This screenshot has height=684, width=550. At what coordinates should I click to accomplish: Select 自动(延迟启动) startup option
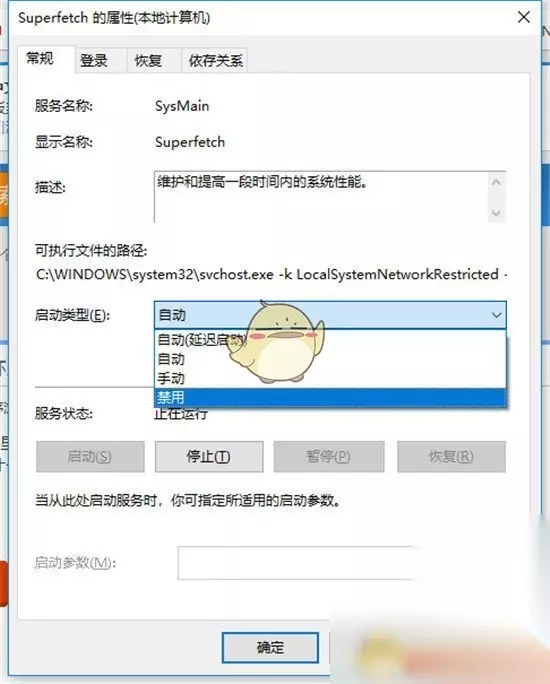(x=330, y=340)
